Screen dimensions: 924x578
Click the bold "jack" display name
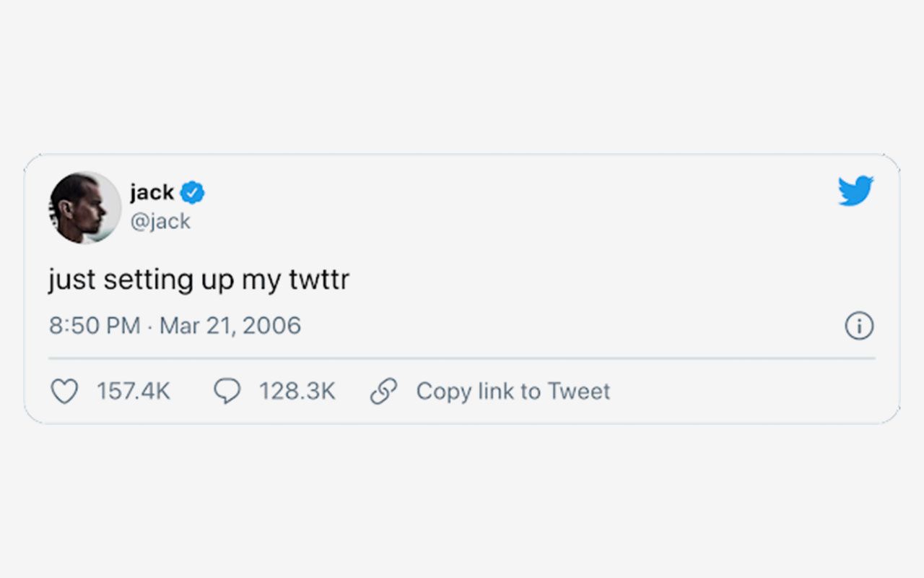[152, 193]
